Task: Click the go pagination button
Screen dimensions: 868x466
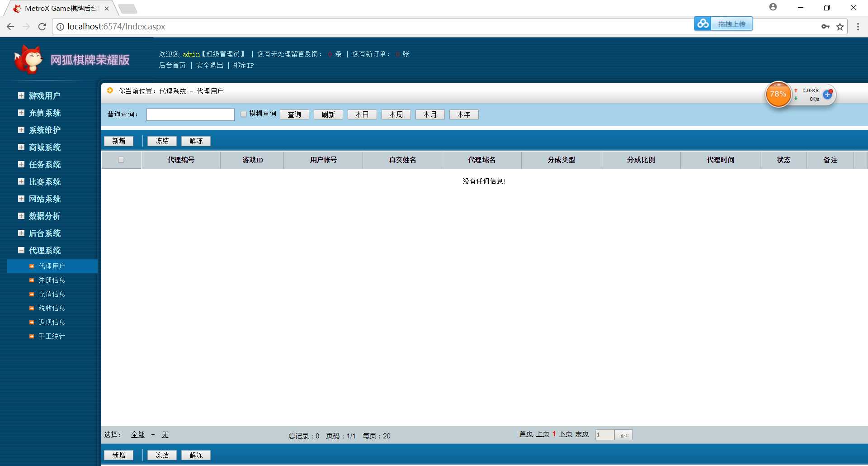Action: [623, 435]
